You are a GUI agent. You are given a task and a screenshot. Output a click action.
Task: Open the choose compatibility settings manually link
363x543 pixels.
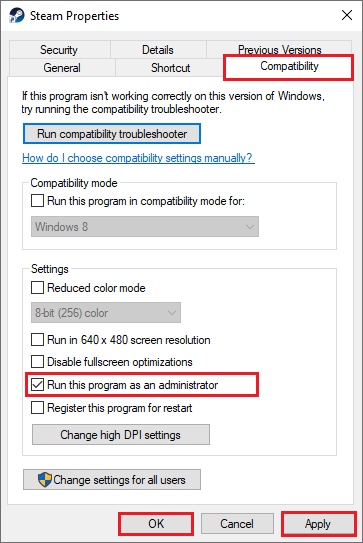click(x=138, y=158)
